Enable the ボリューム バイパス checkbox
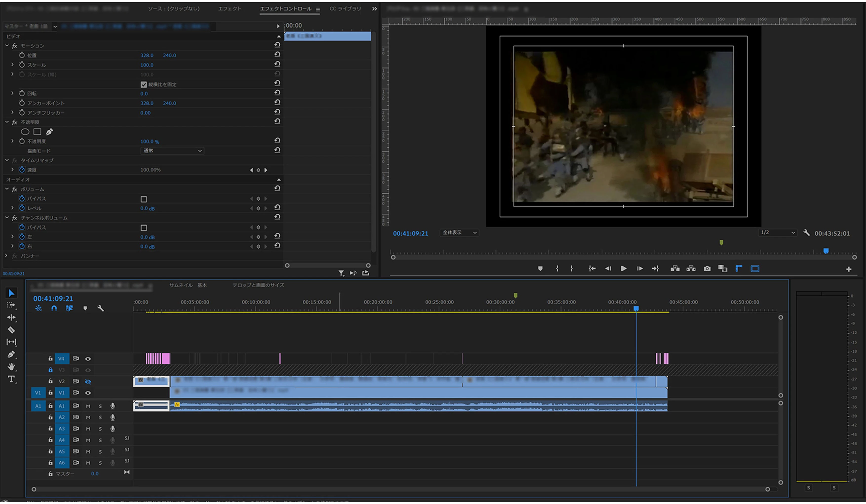 [144, 199]
